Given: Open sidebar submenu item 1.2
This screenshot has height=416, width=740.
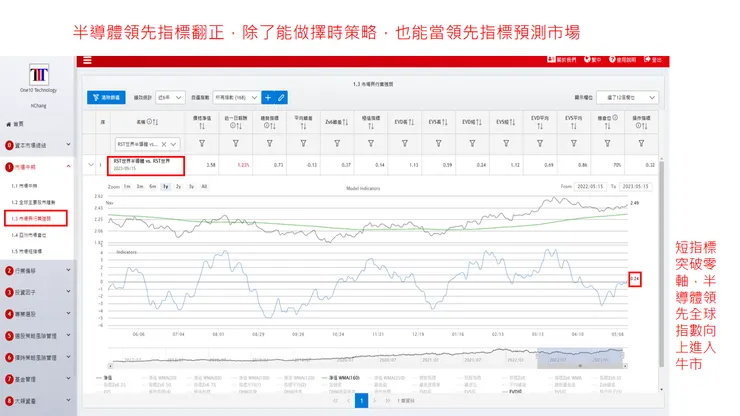Looking at the screenshot, I should [33, 202].
